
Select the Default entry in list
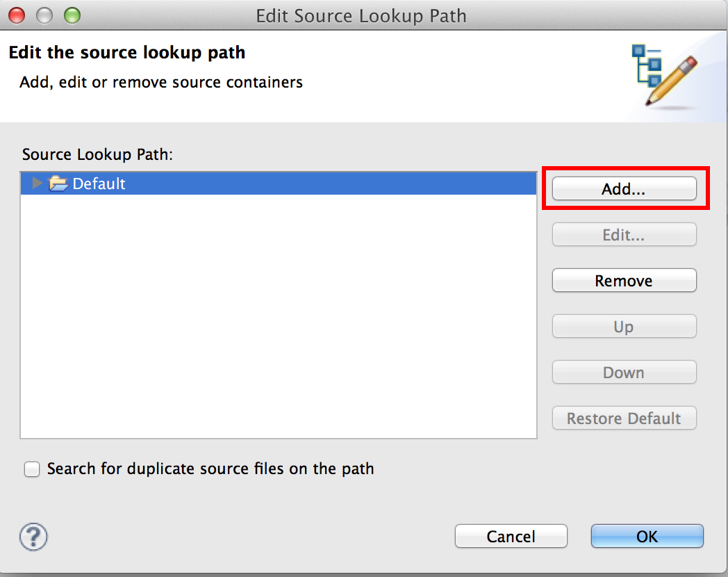point(279,184)
